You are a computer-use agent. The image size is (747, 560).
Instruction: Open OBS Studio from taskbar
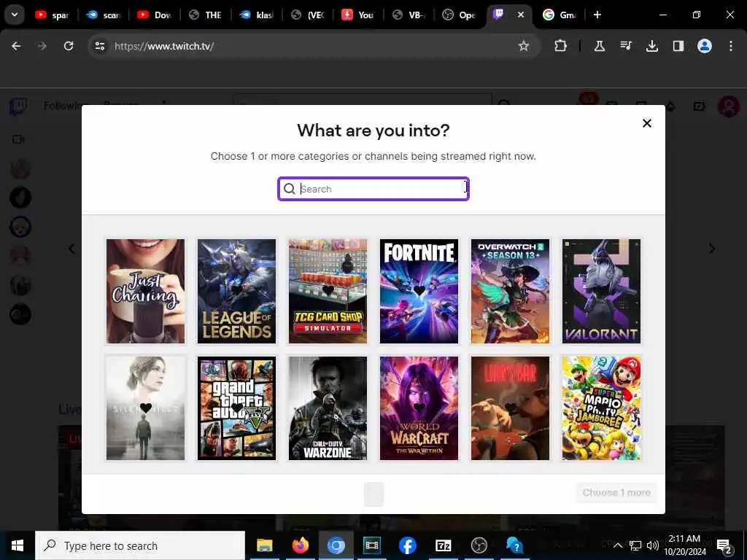pos(479,545)
